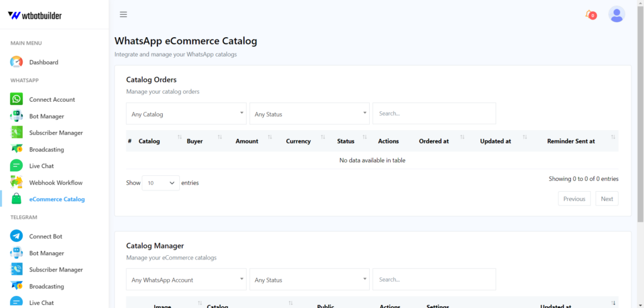Click the Telegram Live Chat bubble icon
The height and width of the screenshot is (308, 644).
(x=16, y=302)
